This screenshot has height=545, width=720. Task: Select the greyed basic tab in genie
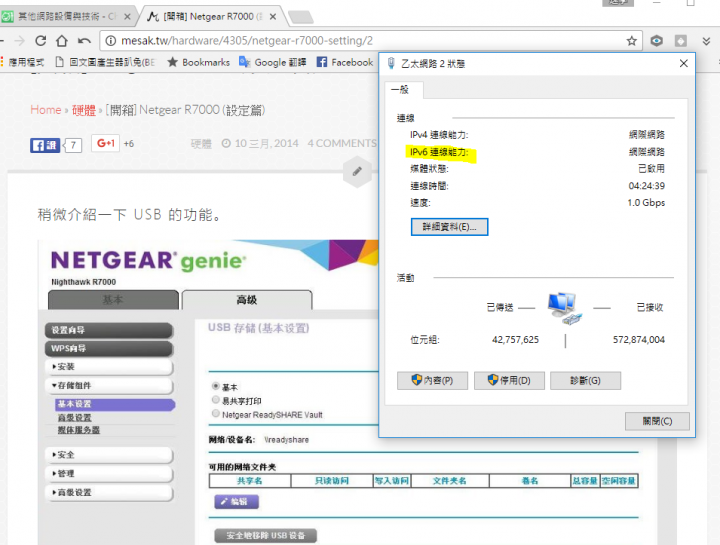click(x=113, y=300)
